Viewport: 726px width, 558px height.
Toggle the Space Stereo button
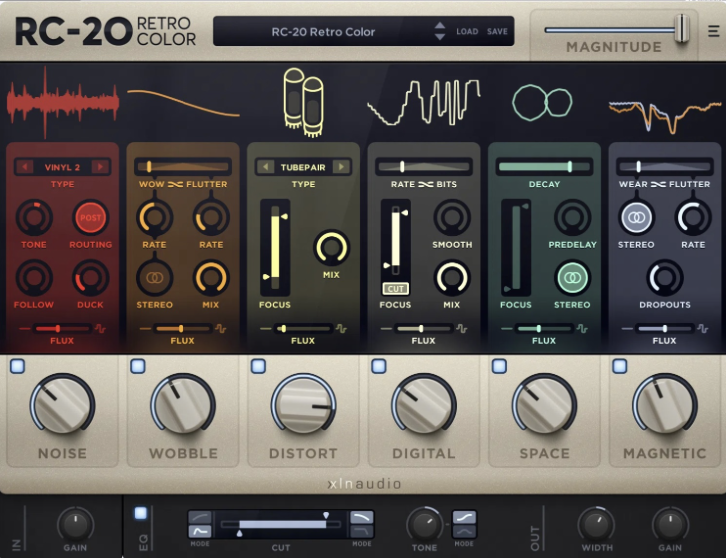(x=573, y=278)
